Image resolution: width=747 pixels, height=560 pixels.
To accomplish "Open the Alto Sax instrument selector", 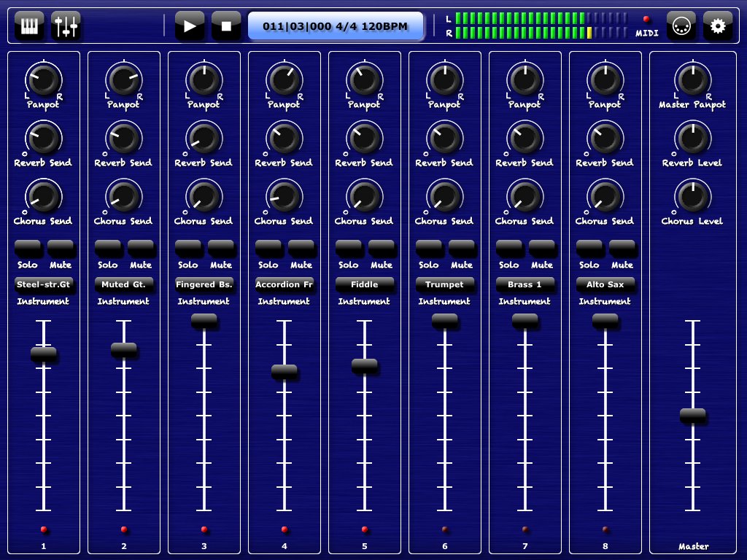I will coord(605,284).
